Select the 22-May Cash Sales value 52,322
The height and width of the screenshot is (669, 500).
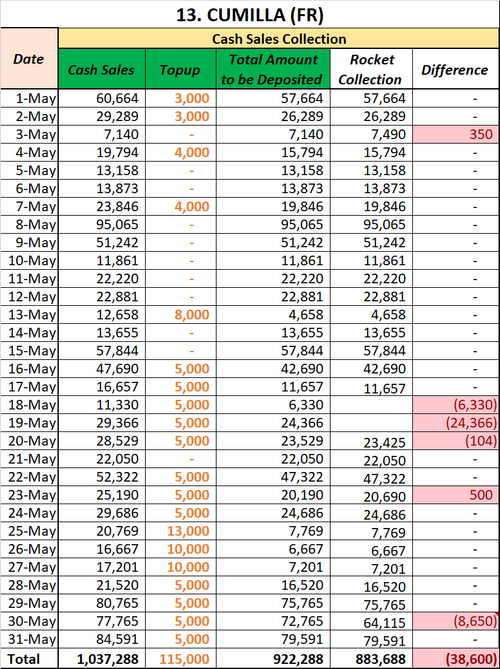(117, 477)
